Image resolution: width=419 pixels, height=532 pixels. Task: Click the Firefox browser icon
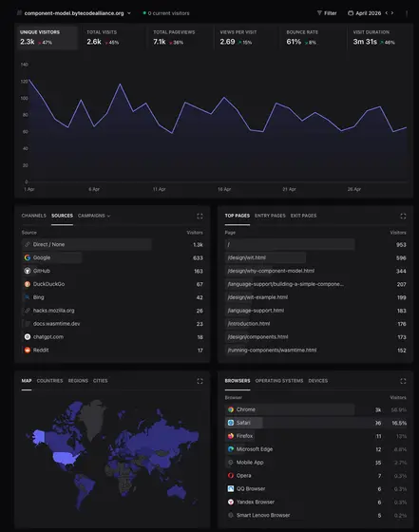click(x=231, y=436)
